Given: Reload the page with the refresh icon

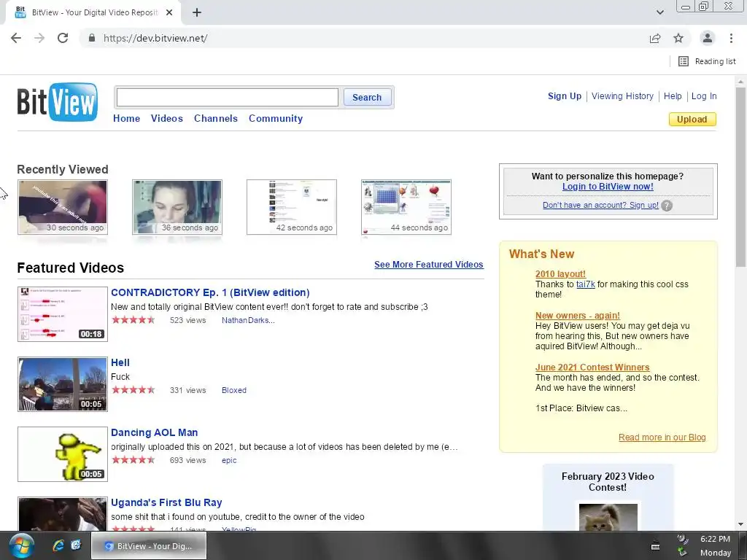Looking at the screenshot, I should point(63,38).
